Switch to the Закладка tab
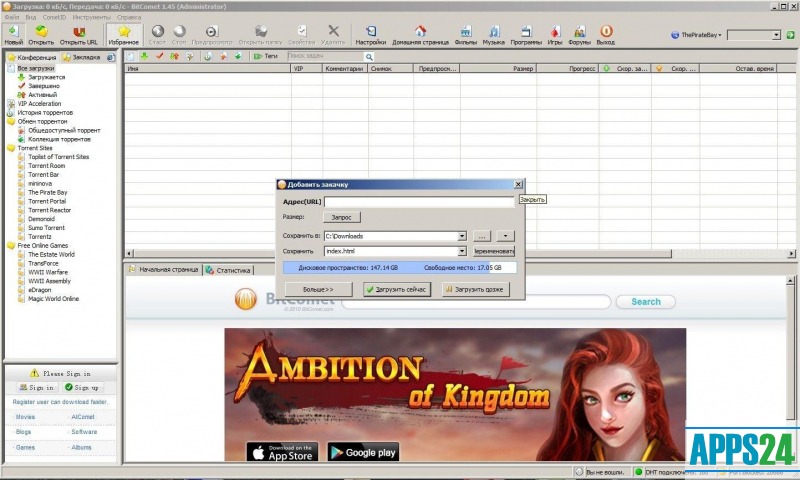Viewport: 800px width, 480px height. pyautogui.click(x=83, y=57)
